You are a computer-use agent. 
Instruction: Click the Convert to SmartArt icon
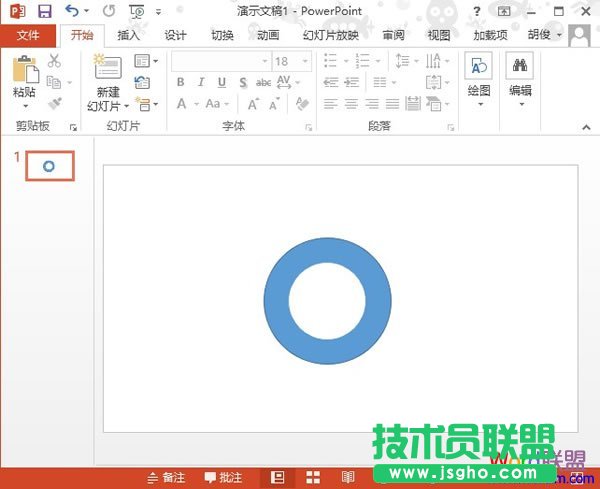pyautogui.click(x=434, y=104)
